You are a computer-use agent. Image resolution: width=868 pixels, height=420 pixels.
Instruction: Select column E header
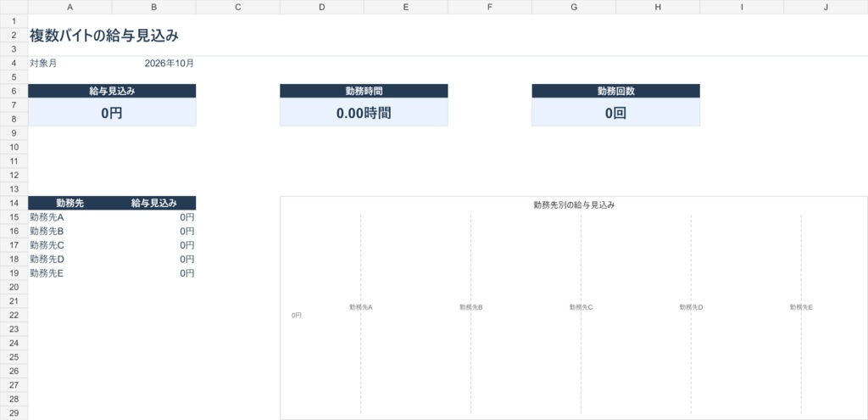coord(406,7)
